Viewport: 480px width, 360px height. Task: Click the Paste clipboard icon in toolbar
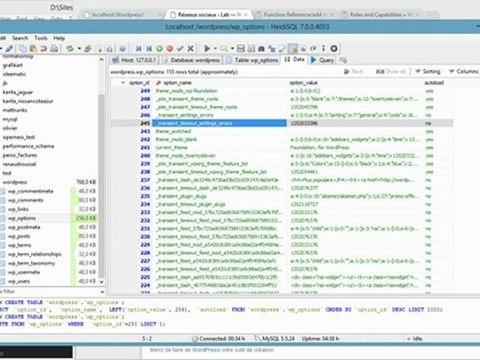(x=33, y=49)
